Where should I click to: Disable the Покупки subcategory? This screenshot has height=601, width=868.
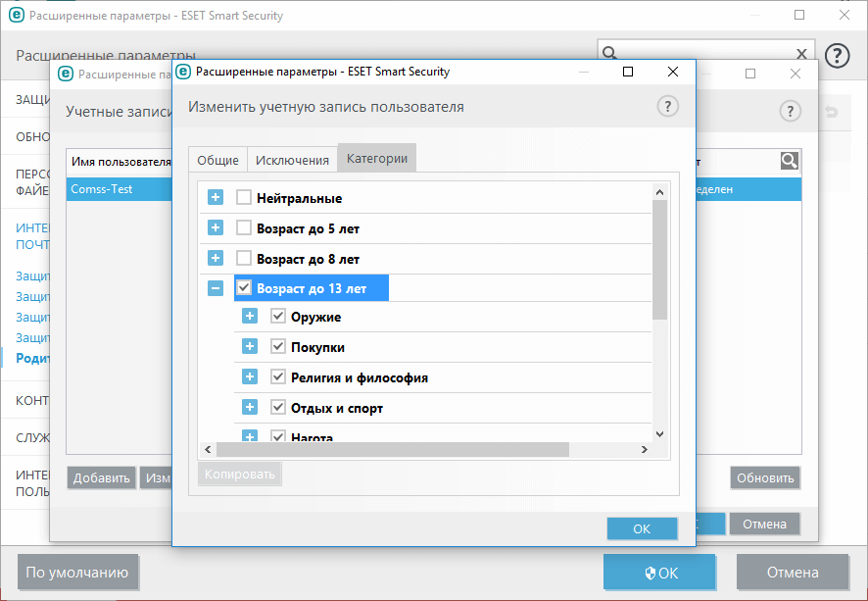point(279,346)
